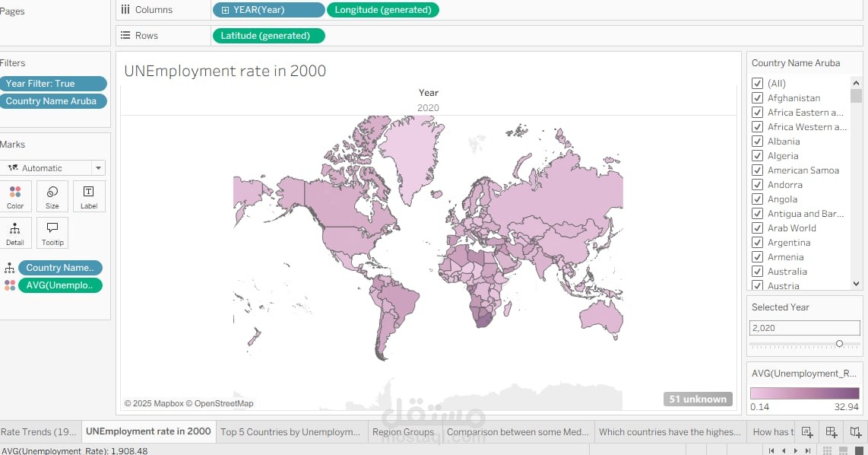
Task: Click the Longitude (generated) pill
Action: 382,10
